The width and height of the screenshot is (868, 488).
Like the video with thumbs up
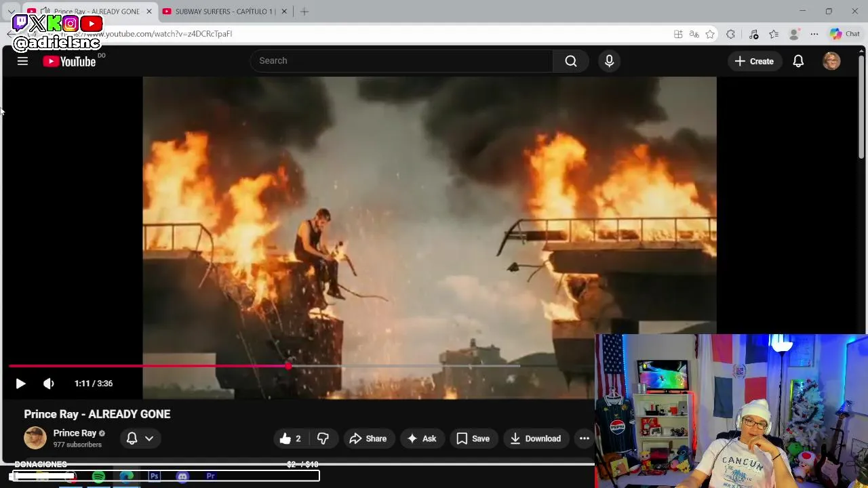(x=290, y=439)
